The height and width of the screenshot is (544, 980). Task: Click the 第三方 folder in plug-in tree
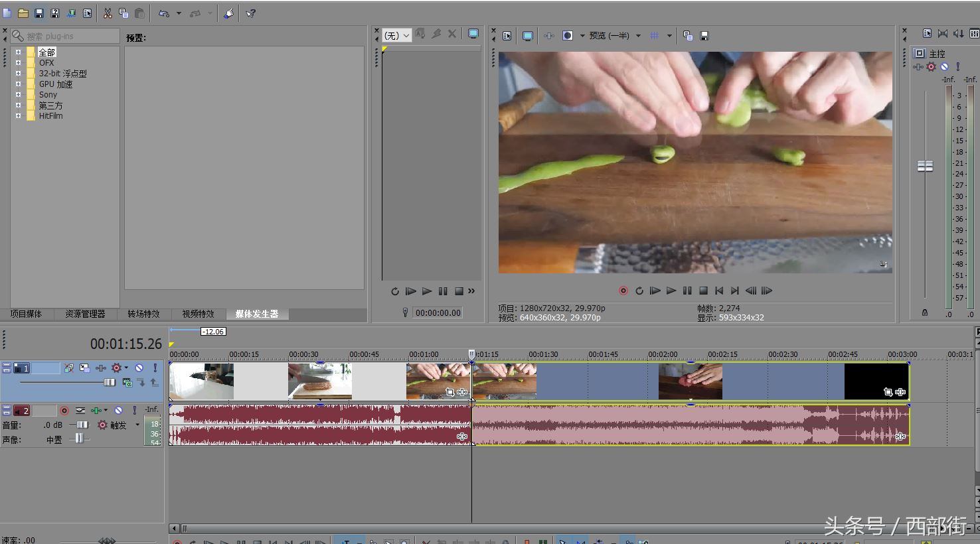[x=50, y=105]
